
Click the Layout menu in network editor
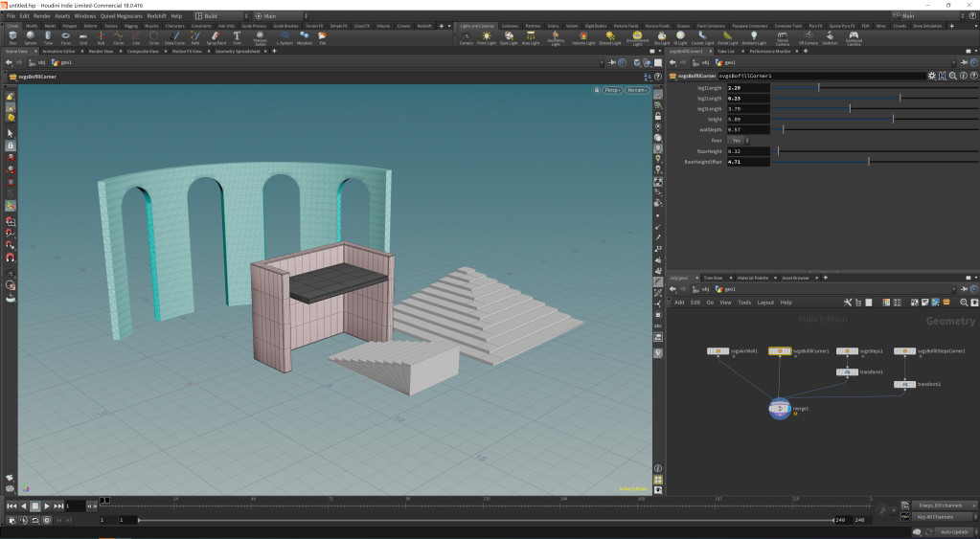[x=765, y=303]
